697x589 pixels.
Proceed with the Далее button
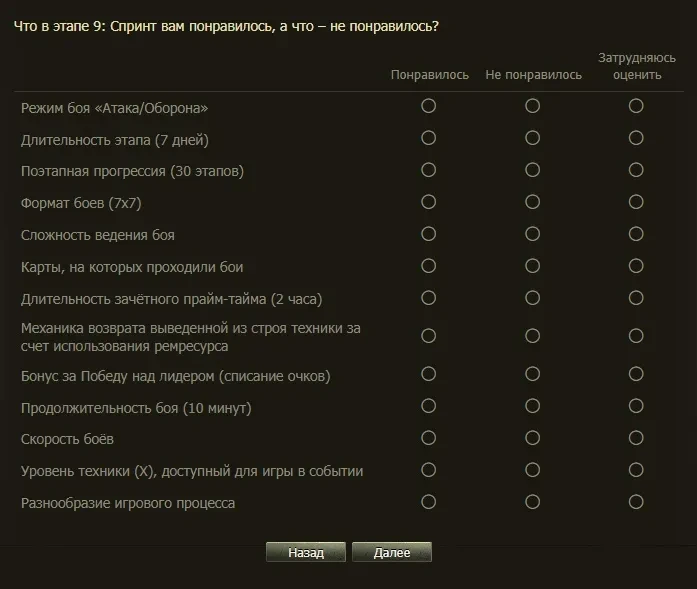coord(392,552)
